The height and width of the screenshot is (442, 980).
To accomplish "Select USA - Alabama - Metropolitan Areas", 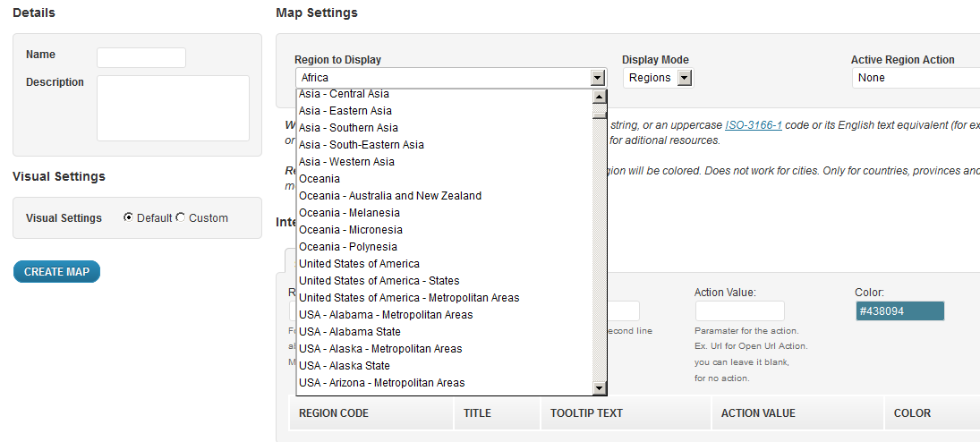I will 386,315.
